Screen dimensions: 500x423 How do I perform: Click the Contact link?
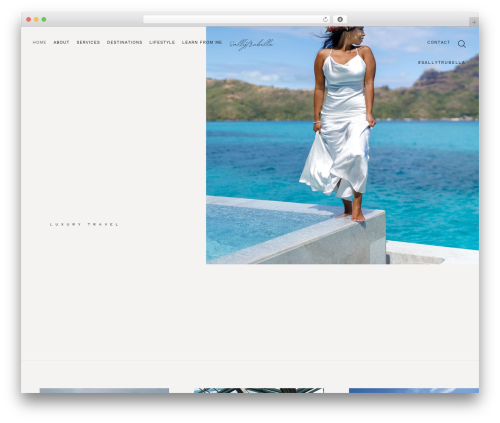(438, 42)
